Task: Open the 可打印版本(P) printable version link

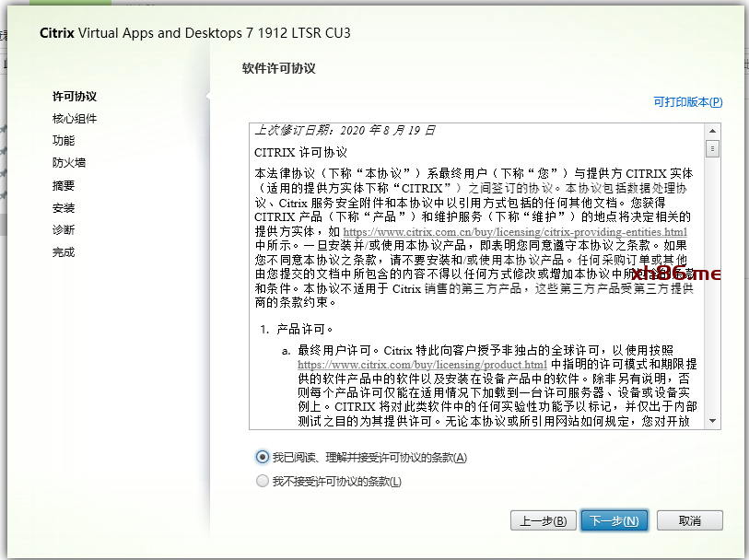Action: click(x=688, y=101)
